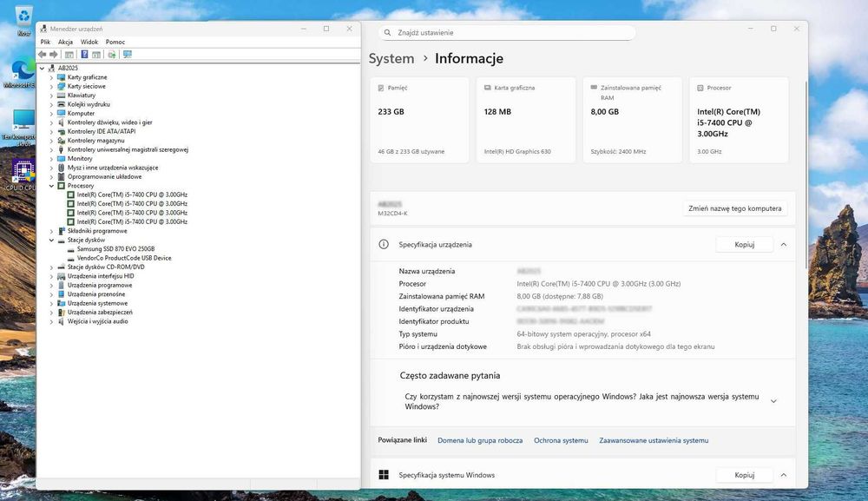Screen dimensions: 868x501
Task: Expand the Windows version FAQ question
Action: tap(773, 401)
